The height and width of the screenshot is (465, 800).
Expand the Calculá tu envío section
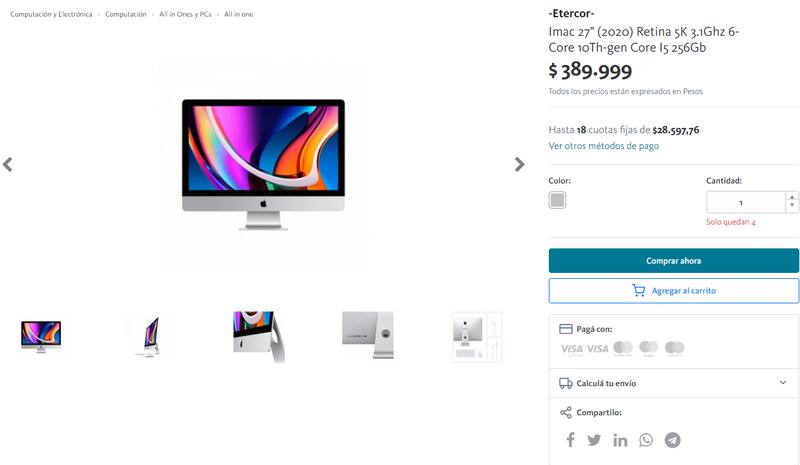674,383
